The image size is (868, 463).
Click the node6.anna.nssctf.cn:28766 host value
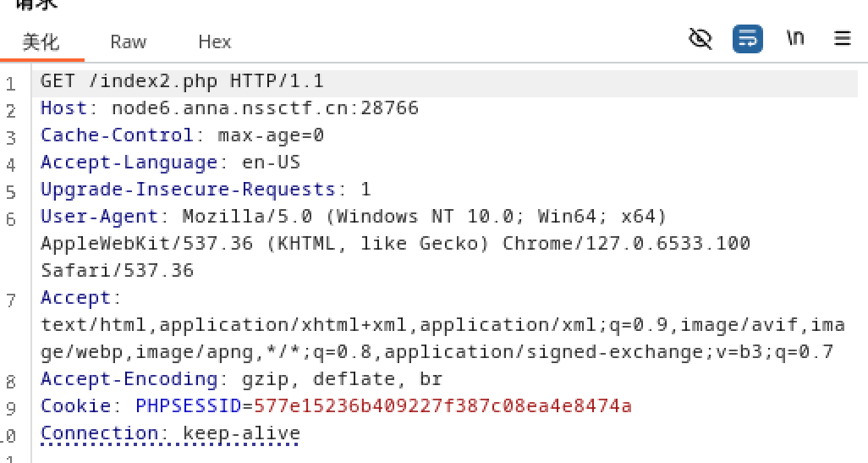(265, 108)
